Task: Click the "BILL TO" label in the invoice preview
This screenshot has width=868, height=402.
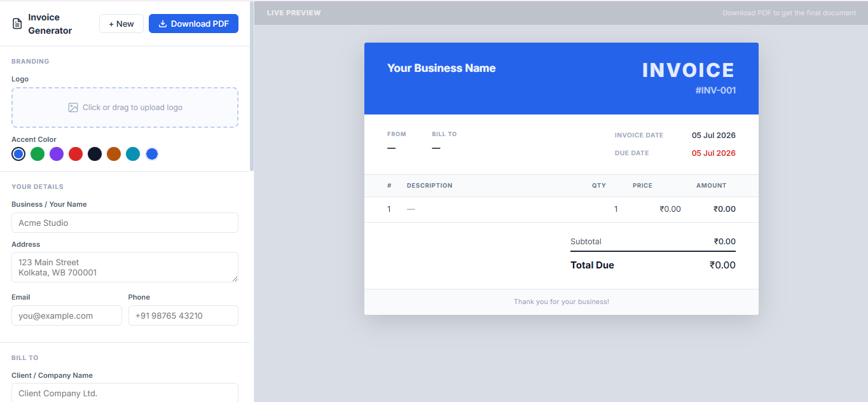Action: tap(444, 134)
